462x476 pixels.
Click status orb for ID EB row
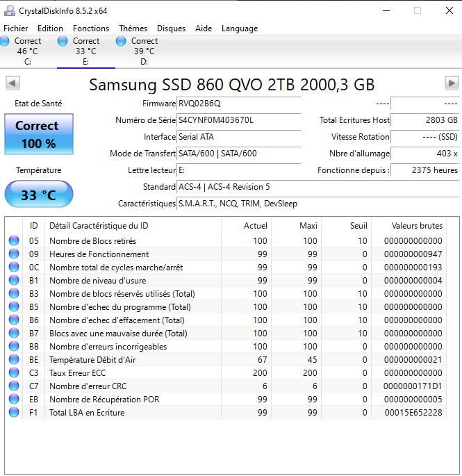point(14,399)
